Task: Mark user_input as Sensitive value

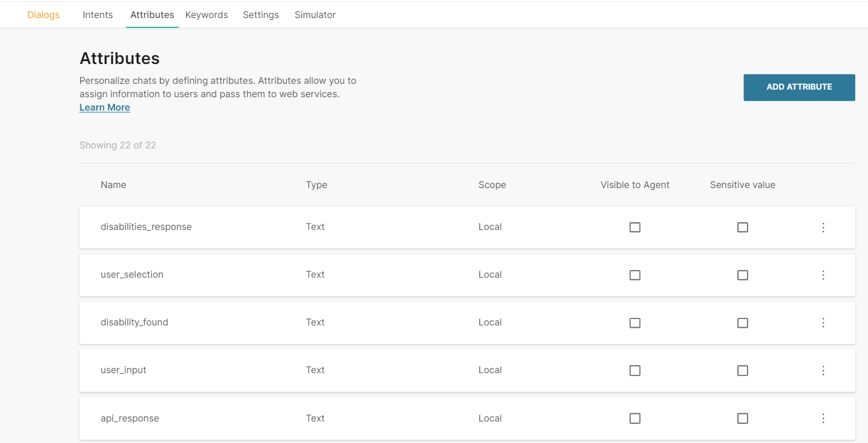Action: click(x=742, y=371)
